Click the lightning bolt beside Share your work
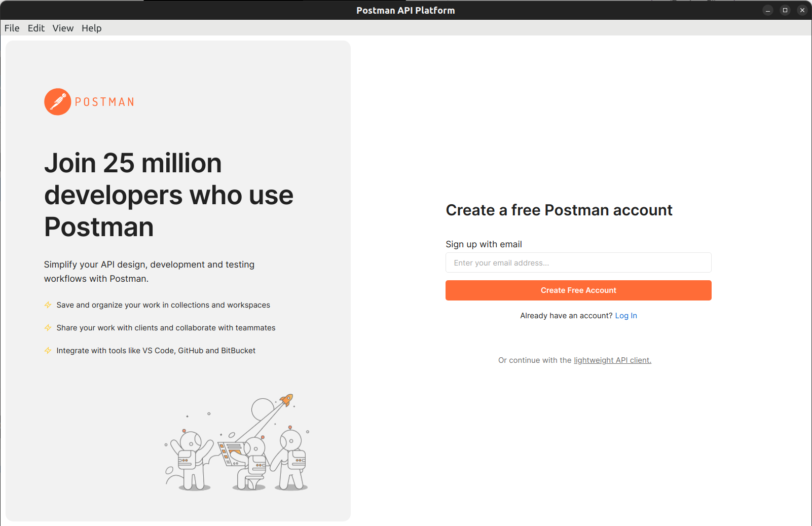The width and height of the screenshot is (812, 526). click(x=48, y=328)
